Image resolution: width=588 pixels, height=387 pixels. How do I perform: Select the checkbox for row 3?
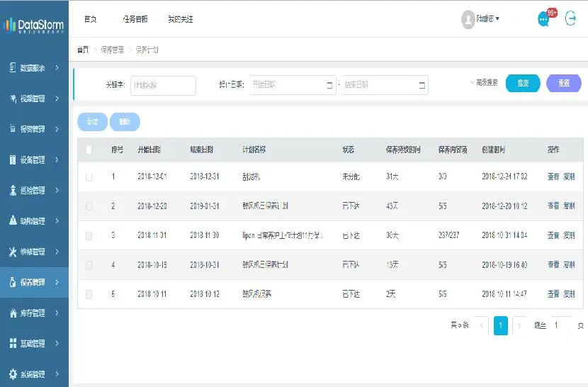click(x=89, y=235)
